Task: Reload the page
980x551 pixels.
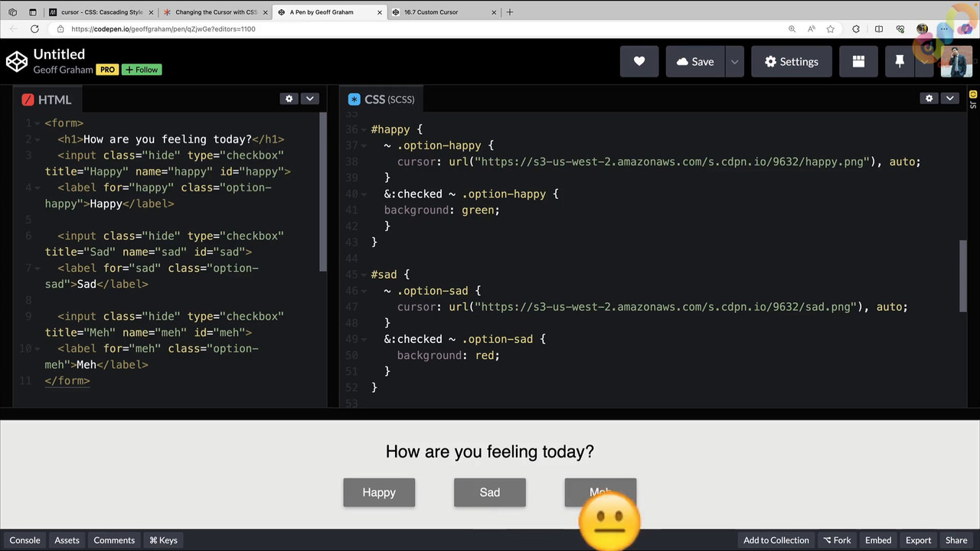Action: point(34,29)
